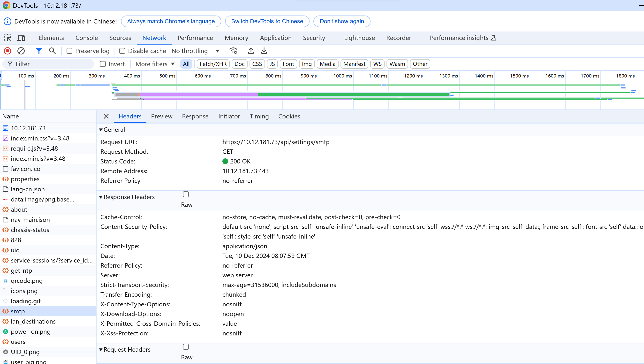Open network conditions wifi icon

pyautogui.click(x=233, y=51)
